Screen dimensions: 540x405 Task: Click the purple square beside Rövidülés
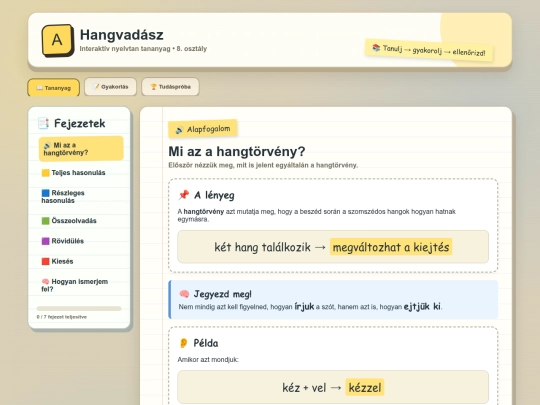[x=45, y=241]
